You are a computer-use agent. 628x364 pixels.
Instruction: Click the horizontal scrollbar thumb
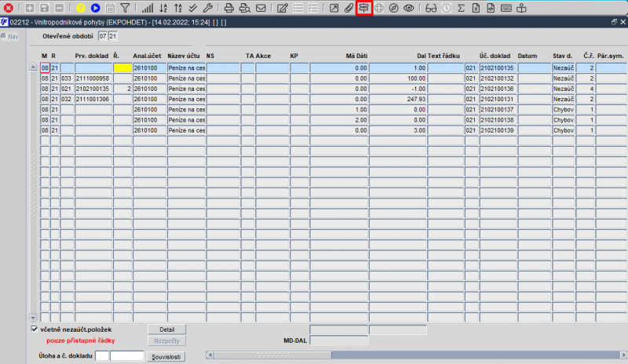pos(272,355)
